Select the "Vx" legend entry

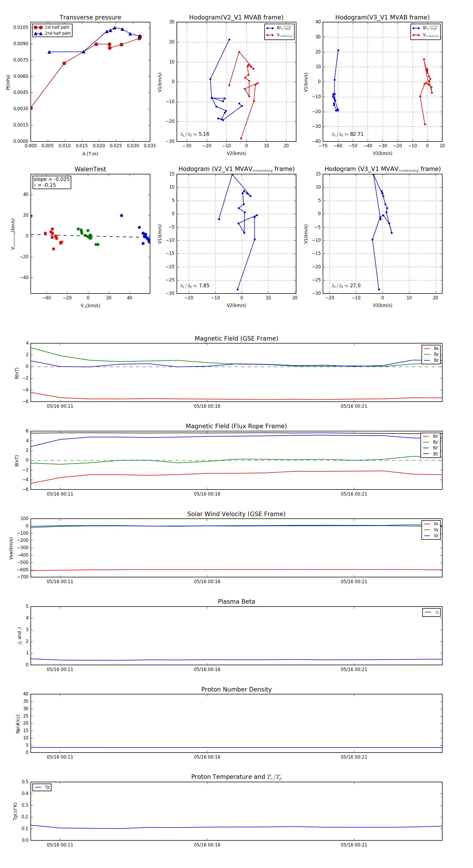[431, 524]
